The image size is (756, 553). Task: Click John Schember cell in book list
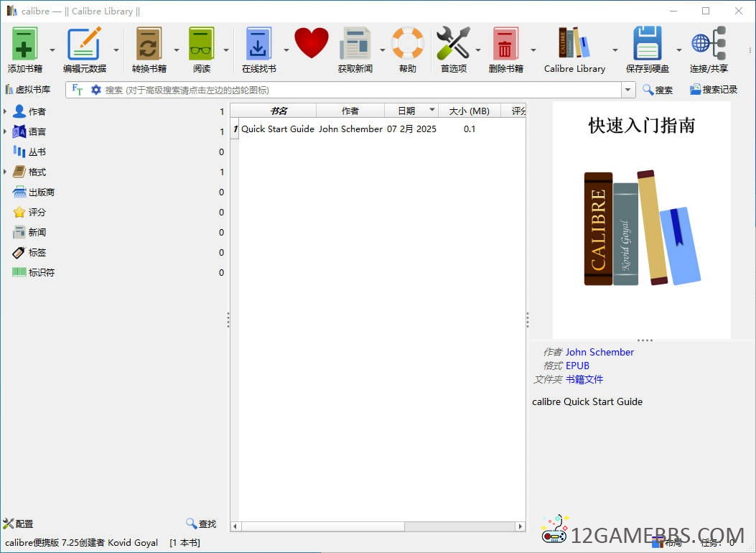coord(350,129)
